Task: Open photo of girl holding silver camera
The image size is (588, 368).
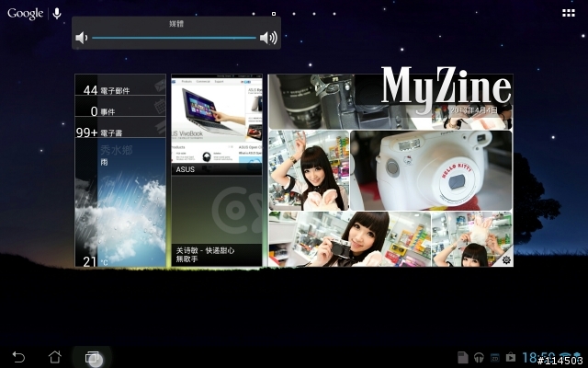Action: coord(350,239)
